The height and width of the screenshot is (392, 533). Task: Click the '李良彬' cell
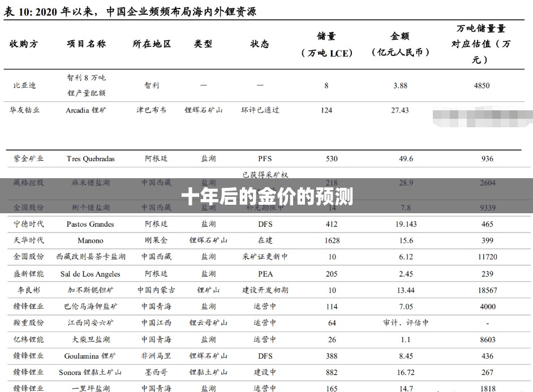(x=28, y=290)
